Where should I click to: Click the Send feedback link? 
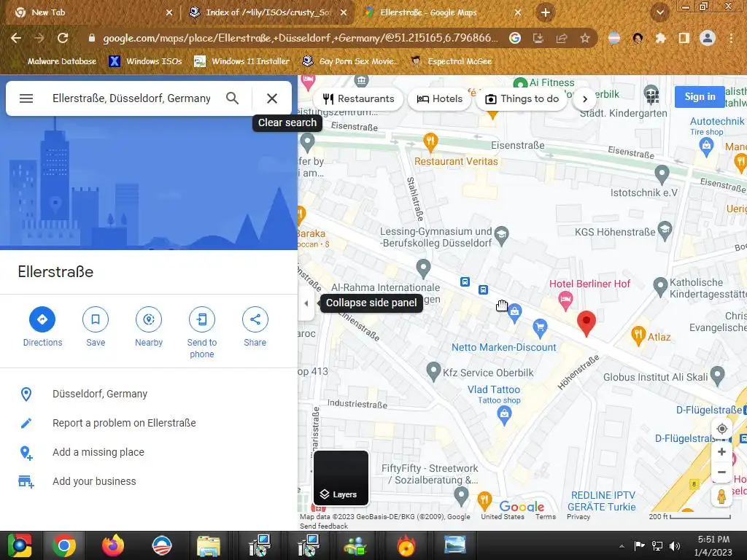pyautogui.click(x=324, y=526)
